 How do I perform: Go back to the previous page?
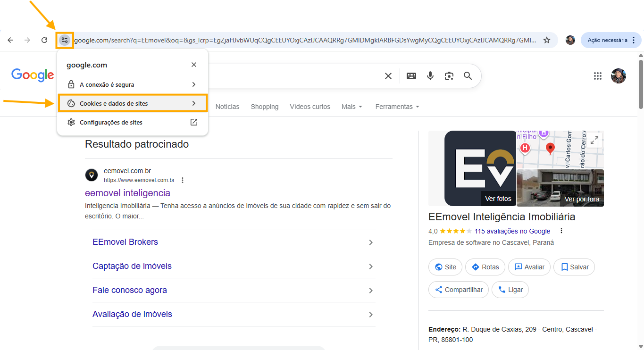coord(10,40)
